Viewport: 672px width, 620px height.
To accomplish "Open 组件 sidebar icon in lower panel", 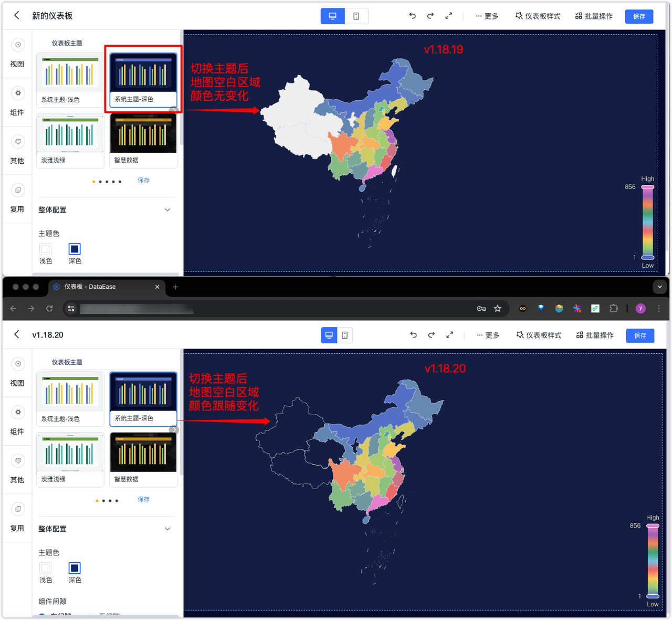I will [x=18, y=412].
